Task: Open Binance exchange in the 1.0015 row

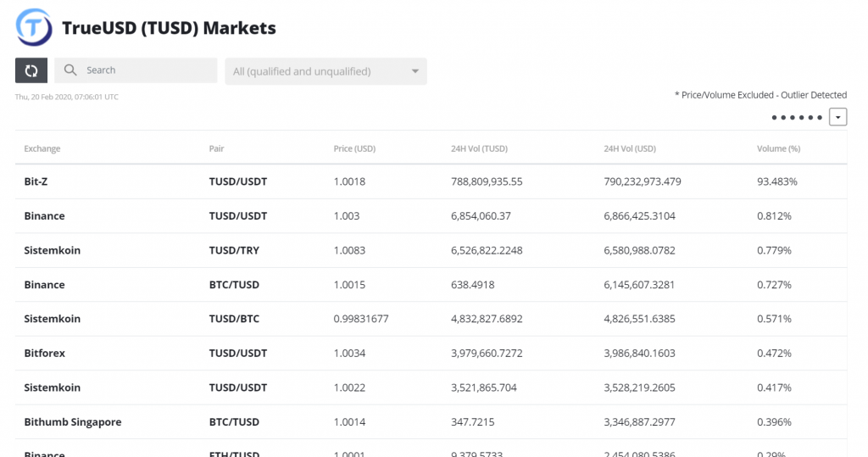Action: 44,285
